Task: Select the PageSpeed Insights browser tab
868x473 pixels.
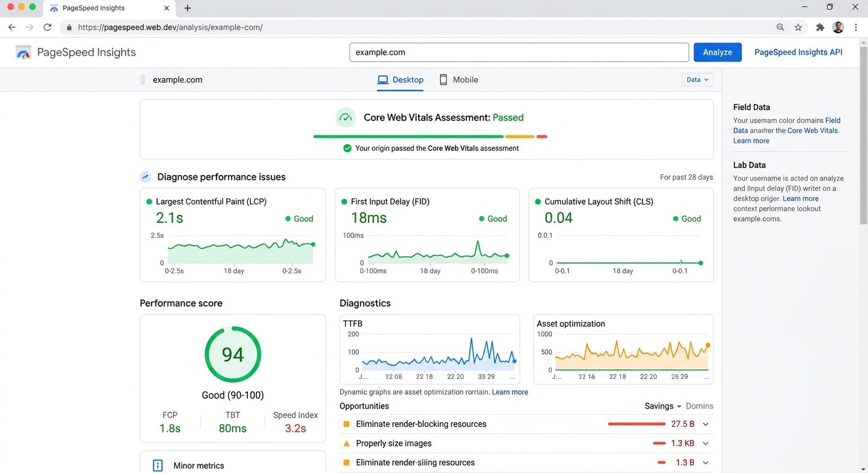Action: tap(108, 8)
